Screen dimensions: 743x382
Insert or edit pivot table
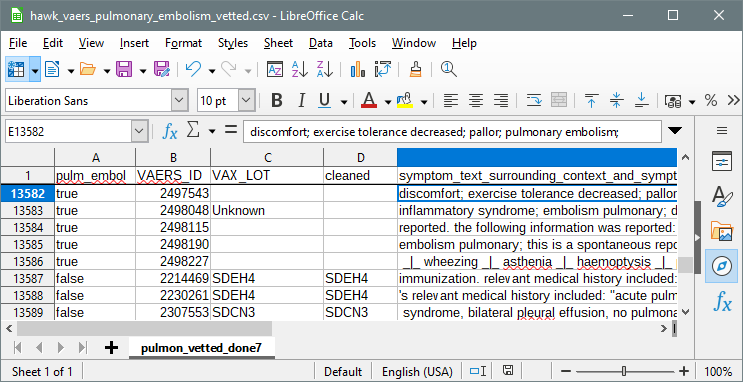click(382, 70)
